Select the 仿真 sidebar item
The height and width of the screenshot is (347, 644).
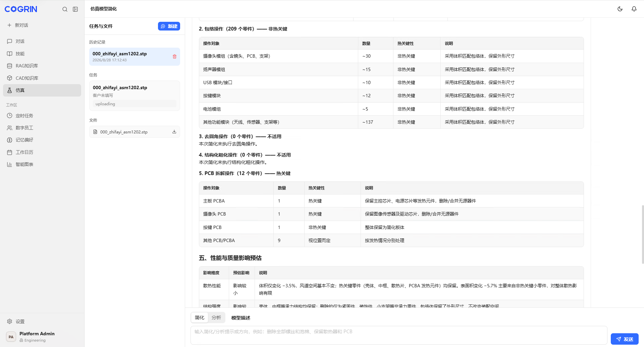pos(42,90)
